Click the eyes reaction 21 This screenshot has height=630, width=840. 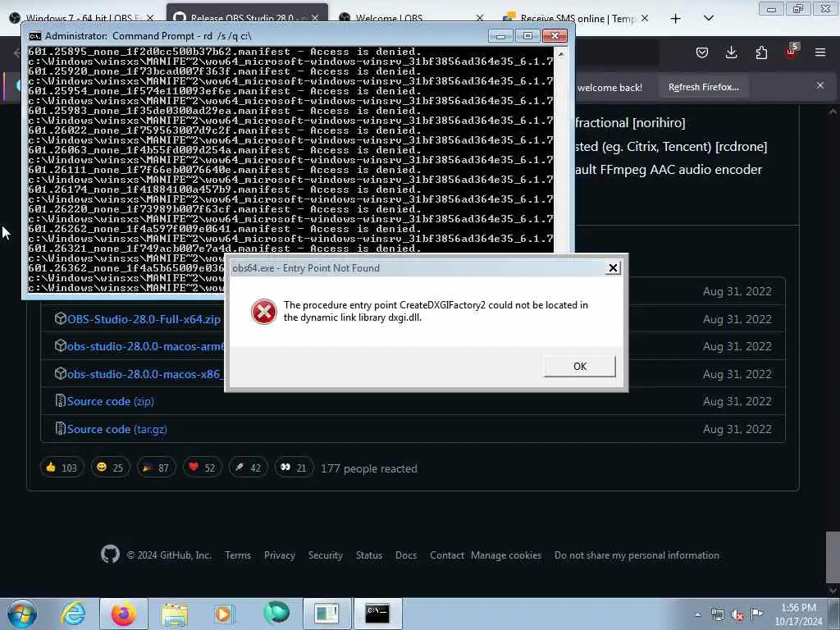coord(294,468)
